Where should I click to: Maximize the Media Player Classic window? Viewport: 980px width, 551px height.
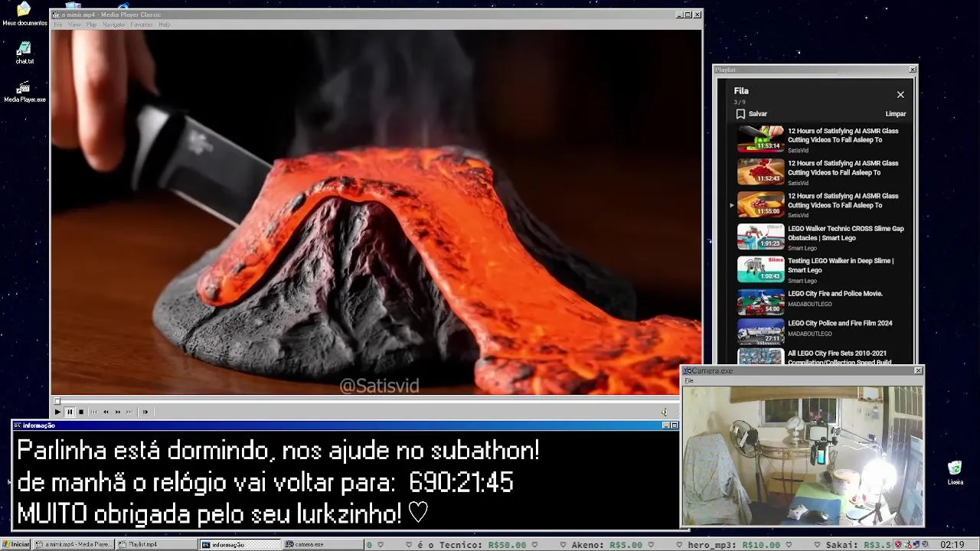[x=688, y=15]
